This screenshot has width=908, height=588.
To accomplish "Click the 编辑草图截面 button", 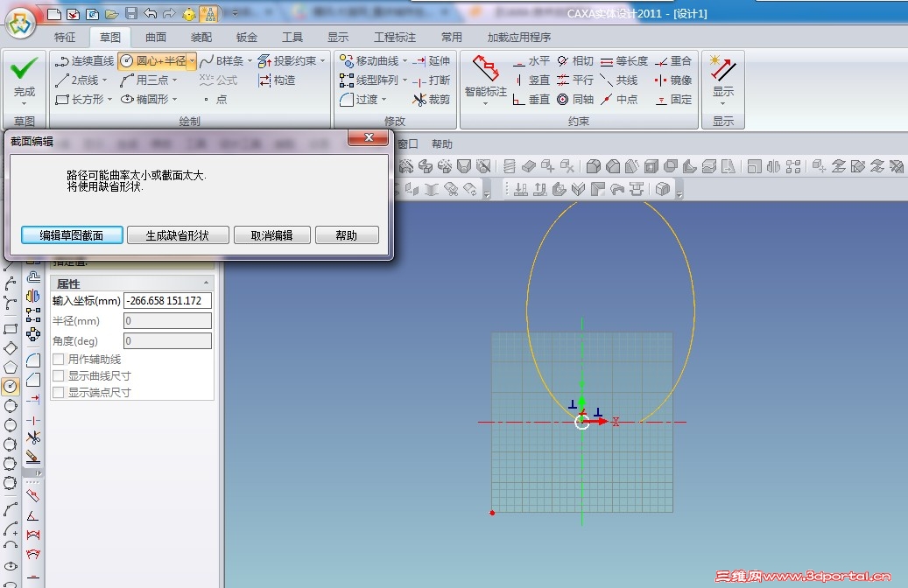I will click(x=71, y=234).
